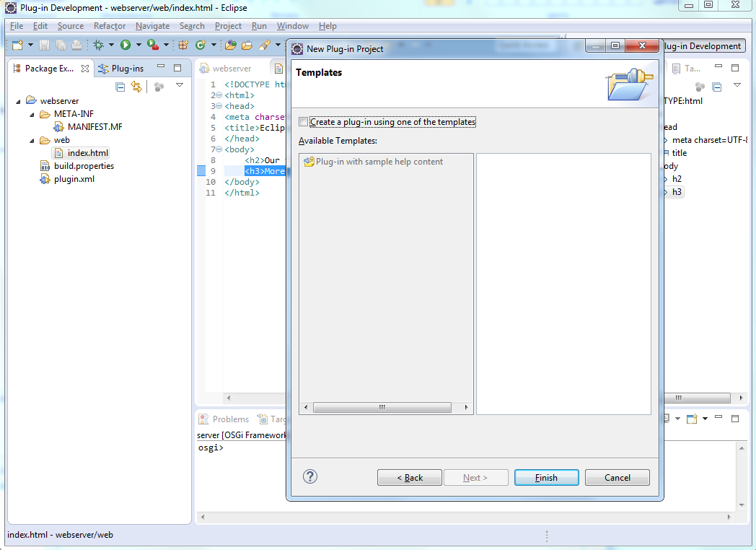This screenshot has width=756, height=550.
Task: Collapse the META-INF folder
Action: [32, 114]
